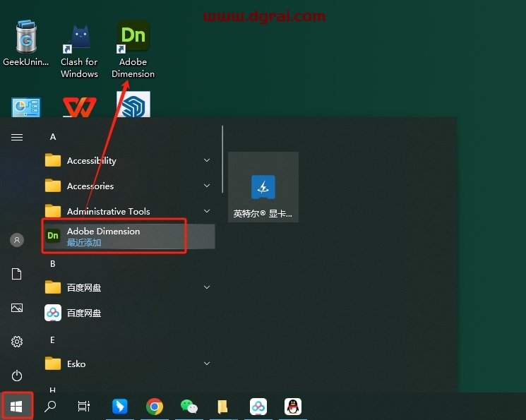
Task: Open QQ penguin icon on taskbar
Action: coord(292,407)
